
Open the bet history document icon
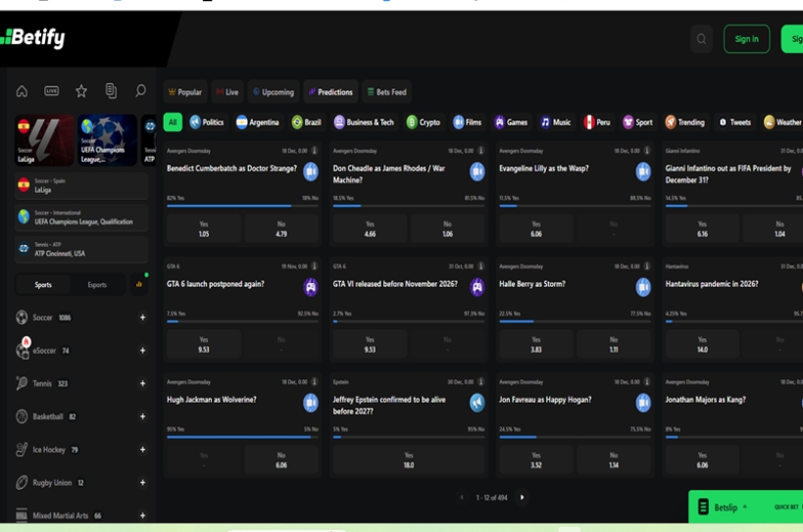111,91
